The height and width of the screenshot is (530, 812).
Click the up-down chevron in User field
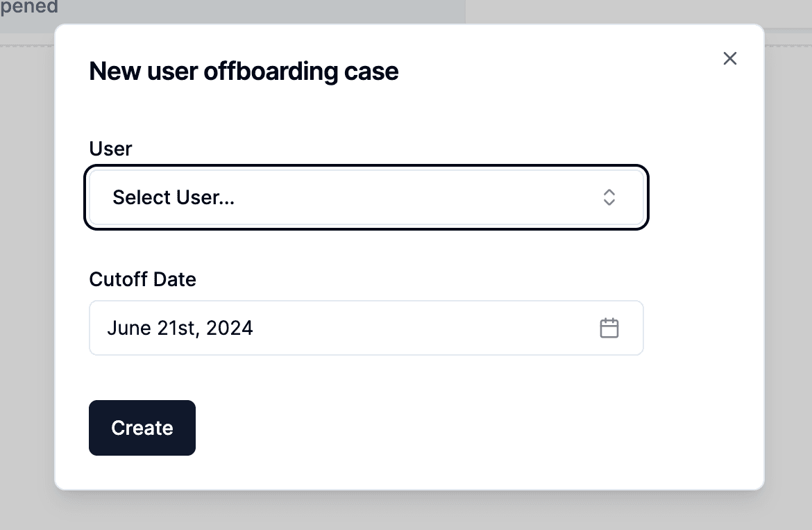click(x=609, y=198)
